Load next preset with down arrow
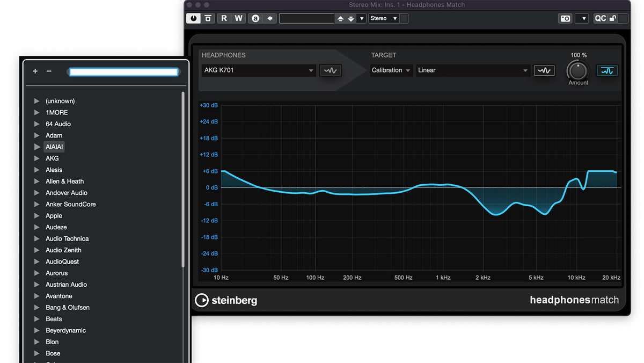 point(351,18)
